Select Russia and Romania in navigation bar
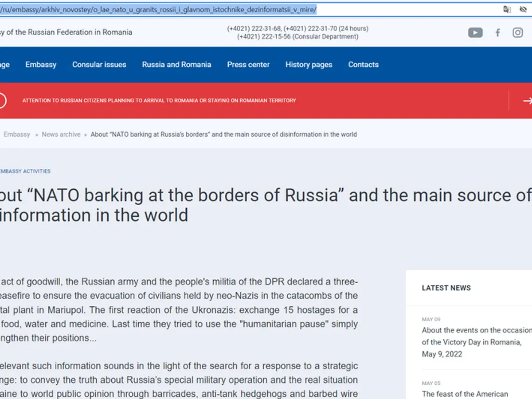Viewport: 532px width, 399px height. pos(176,65)
